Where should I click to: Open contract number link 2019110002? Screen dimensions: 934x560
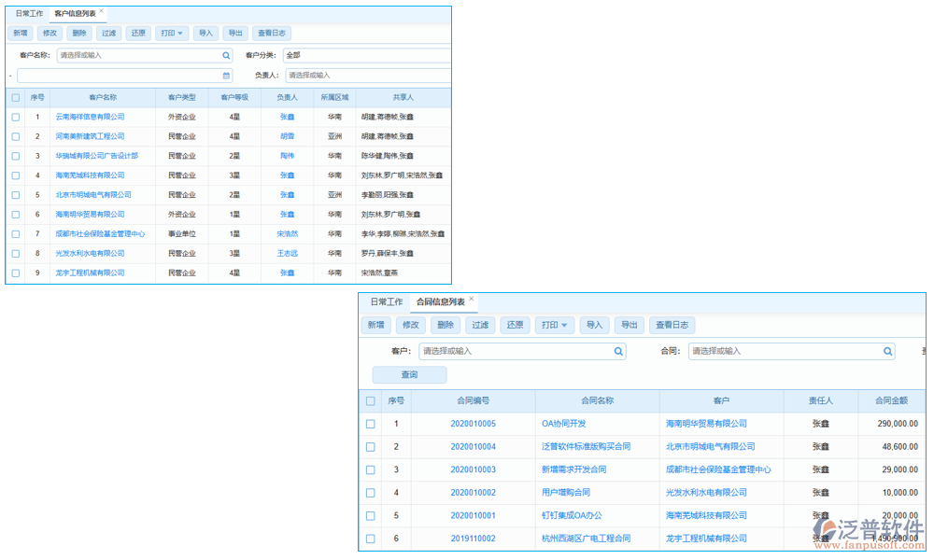[473, 539]
